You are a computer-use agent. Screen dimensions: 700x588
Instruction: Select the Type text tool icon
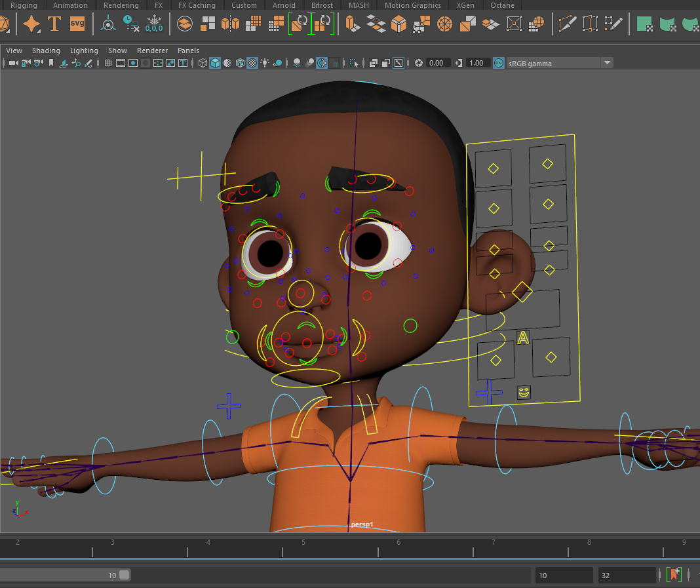pos(54,24)
